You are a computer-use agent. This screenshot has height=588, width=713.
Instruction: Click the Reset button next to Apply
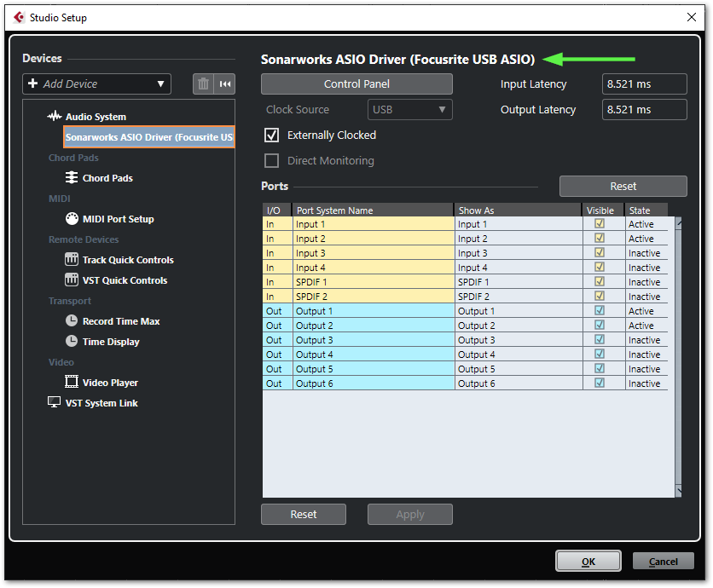[304, 515]
